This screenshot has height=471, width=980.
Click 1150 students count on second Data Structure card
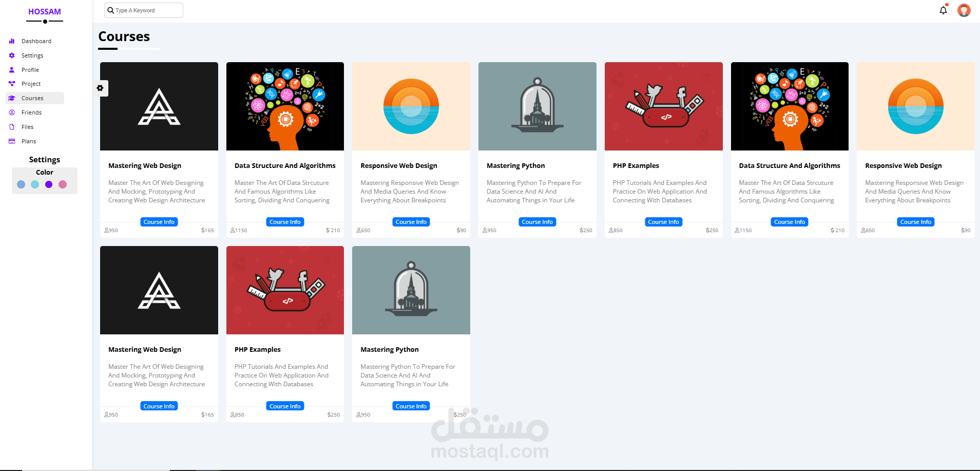coord(743,231)
